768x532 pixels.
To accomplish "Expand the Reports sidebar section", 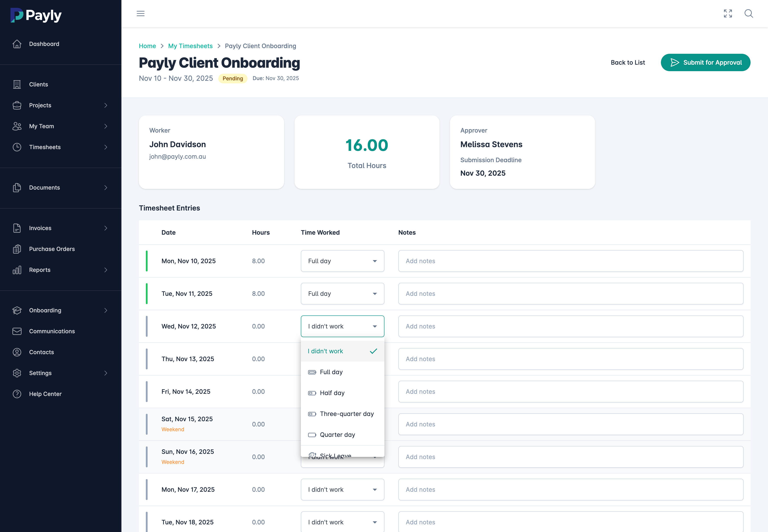I will 39,270.
